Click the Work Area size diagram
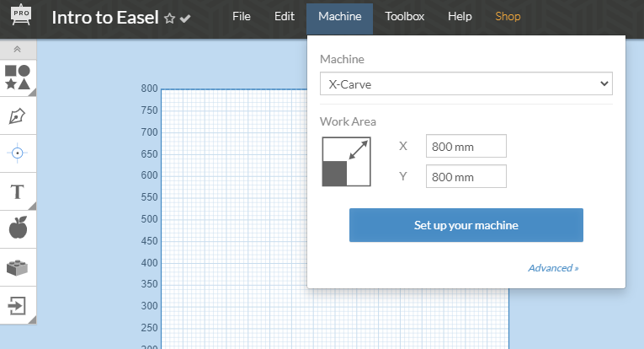The width and height of the screenshot is (644, 349). pos(346,162)
